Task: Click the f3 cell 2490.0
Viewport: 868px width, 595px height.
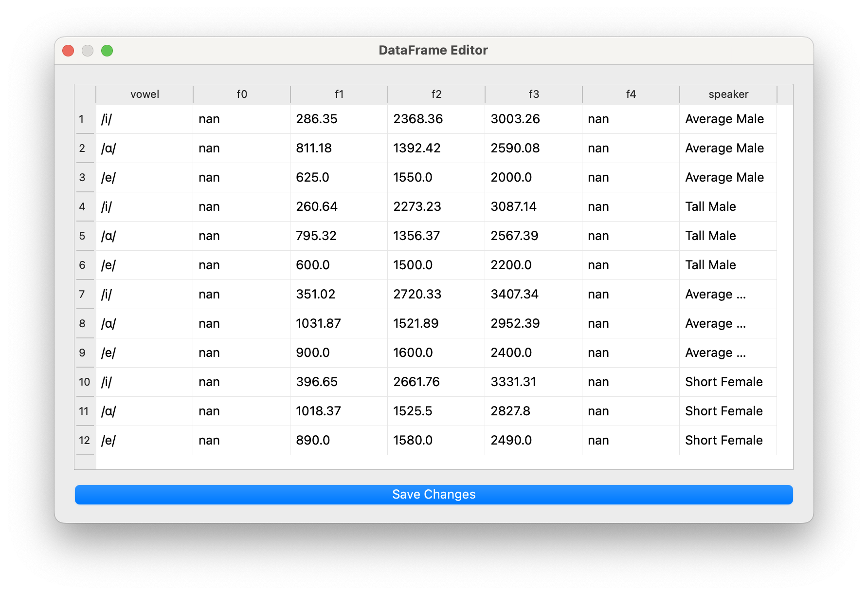Action: point(534,441)
